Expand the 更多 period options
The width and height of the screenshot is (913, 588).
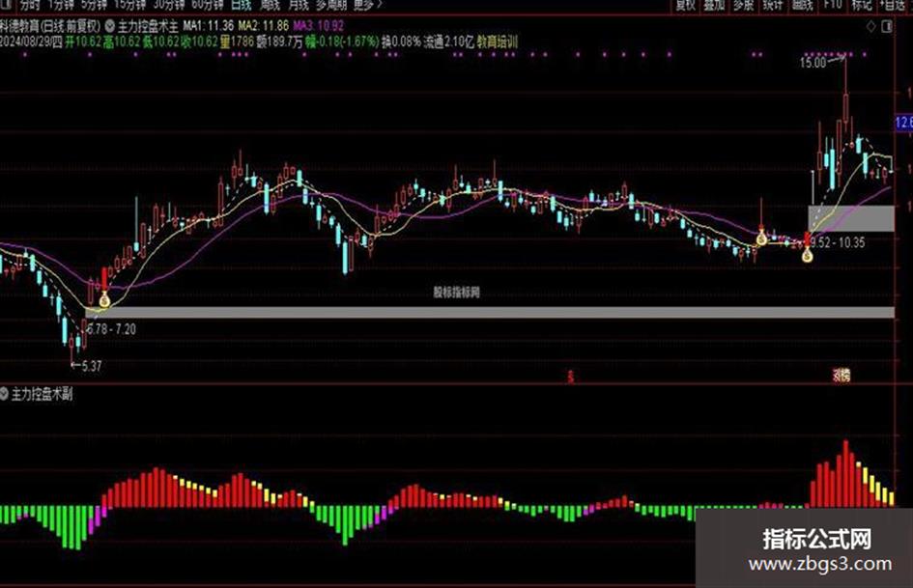[367, 5]
